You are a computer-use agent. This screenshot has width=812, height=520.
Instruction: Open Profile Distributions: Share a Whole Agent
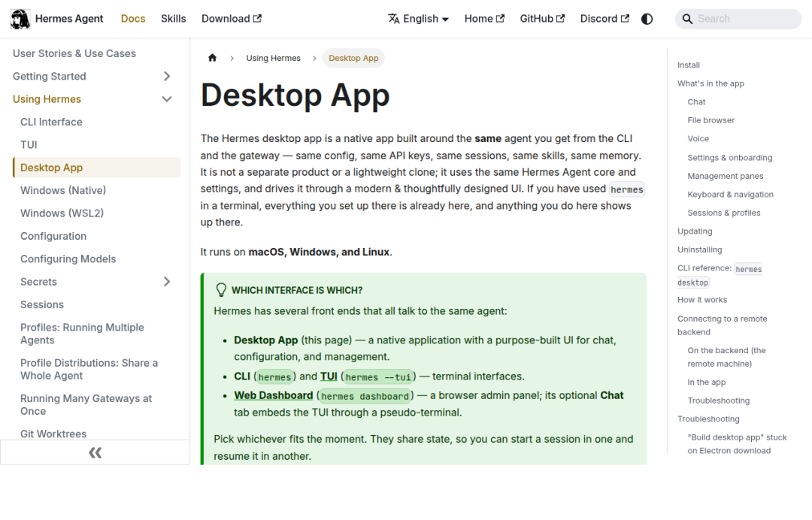[x=89, y=369]
